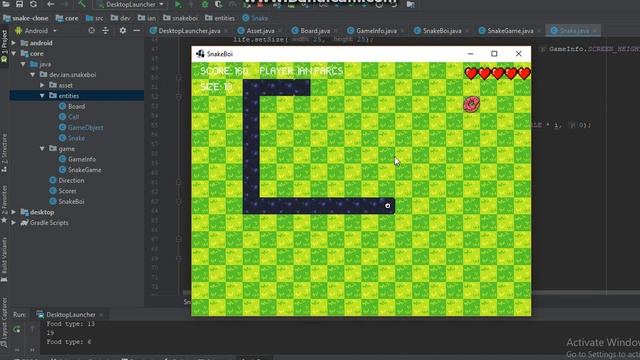Select the GameInfo class in project tree
The image size is (640, 360).
pyautogui.click(x=78, y=159)
